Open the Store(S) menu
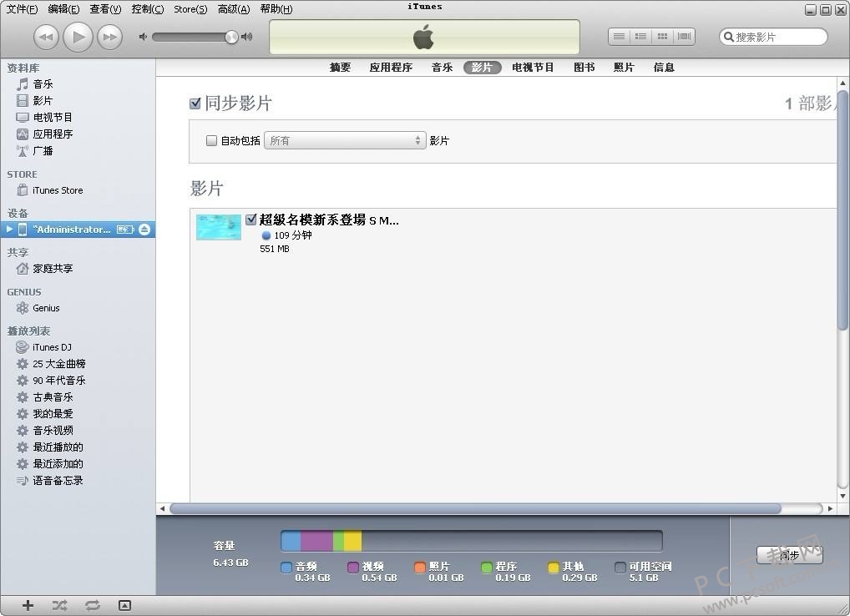The width and height of the screenshot is (850, 616). coord(190,9)
